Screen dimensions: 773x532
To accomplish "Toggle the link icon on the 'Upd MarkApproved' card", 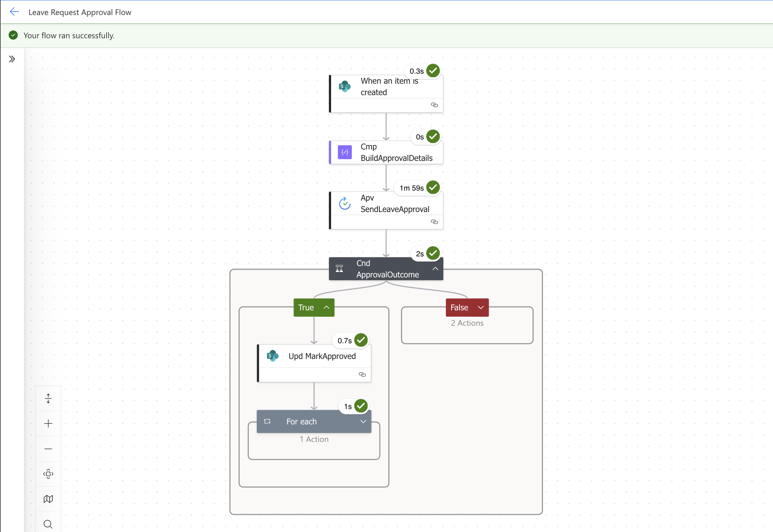I will click(362, 374).
